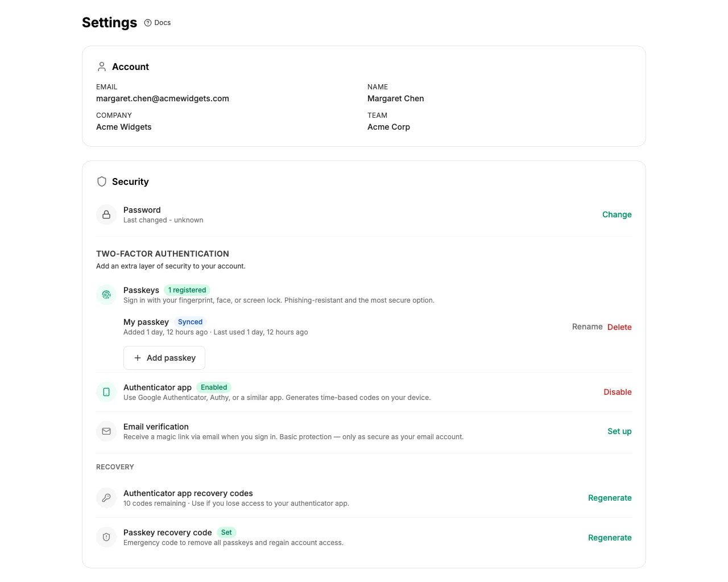Rename the passkey named My passkey

coord(587,327)
